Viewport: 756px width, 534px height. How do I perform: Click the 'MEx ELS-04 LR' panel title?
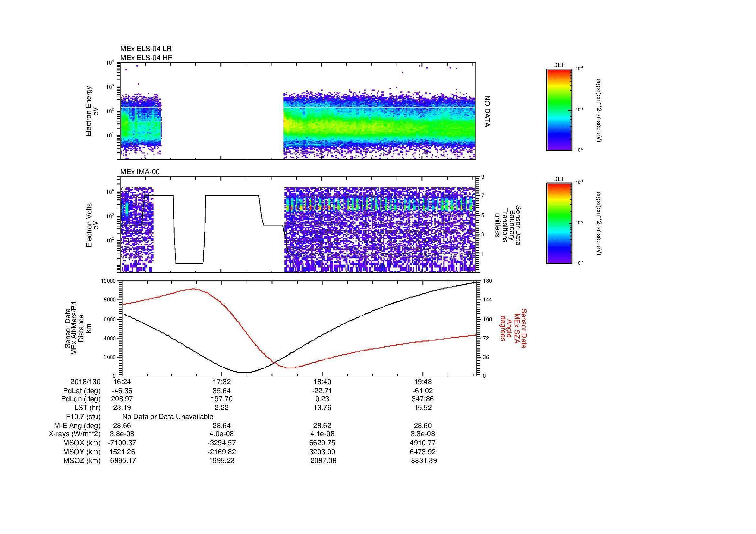[x=145, y=49]
